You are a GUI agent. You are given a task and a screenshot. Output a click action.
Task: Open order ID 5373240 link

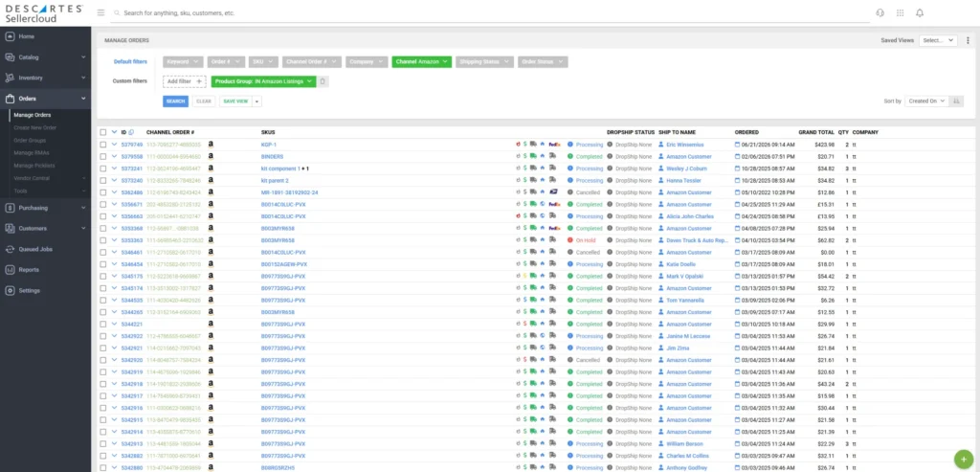pyautogui.click(x=132, y=180)
